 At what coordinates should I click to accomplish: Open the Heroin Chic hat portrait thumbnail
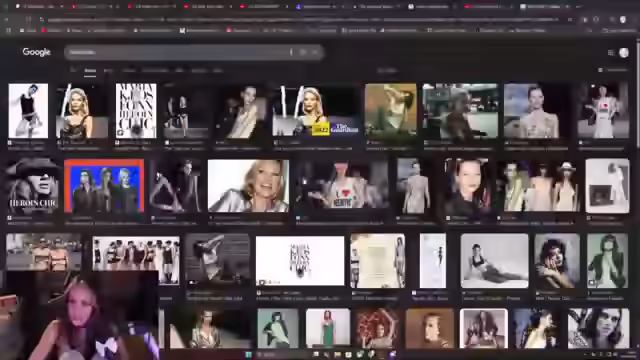point(32,186)
